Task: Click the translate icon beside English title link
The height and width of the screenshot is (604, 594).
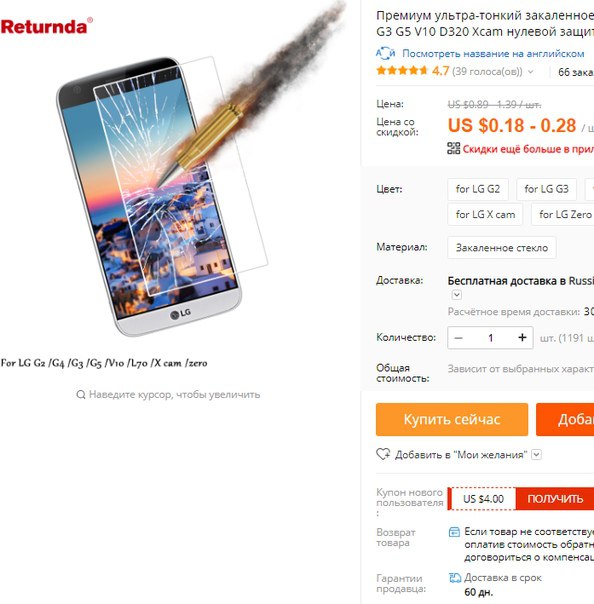Action: pos(385,53)
